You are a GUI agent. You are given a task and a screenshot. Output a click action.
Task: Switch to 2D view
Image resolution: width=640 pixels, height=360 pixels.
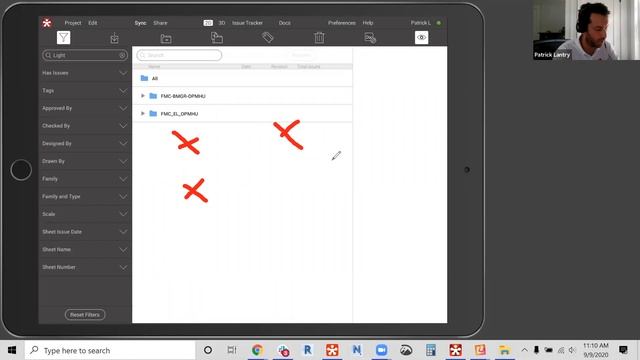point(208,23)
